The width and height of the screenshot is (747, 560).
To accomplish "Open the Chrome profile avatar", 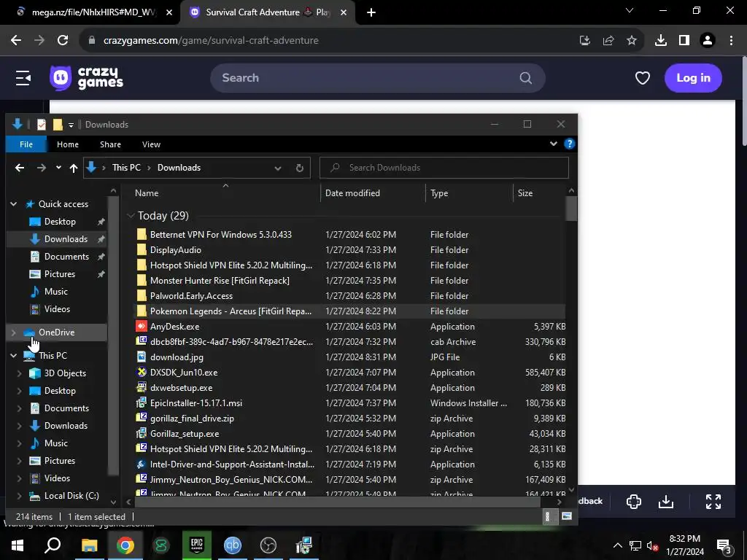I will (x=708, y=41).
